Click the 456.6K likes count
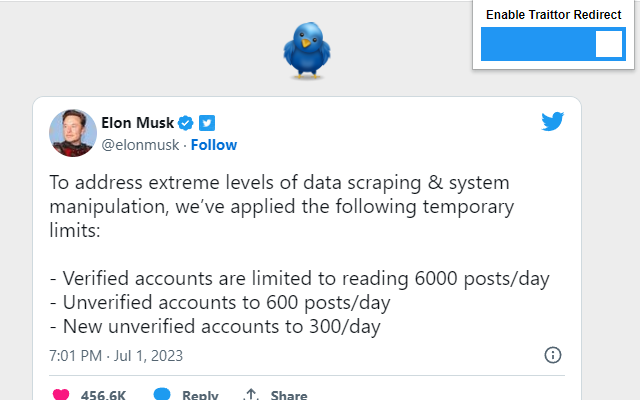 coord(103,395)
